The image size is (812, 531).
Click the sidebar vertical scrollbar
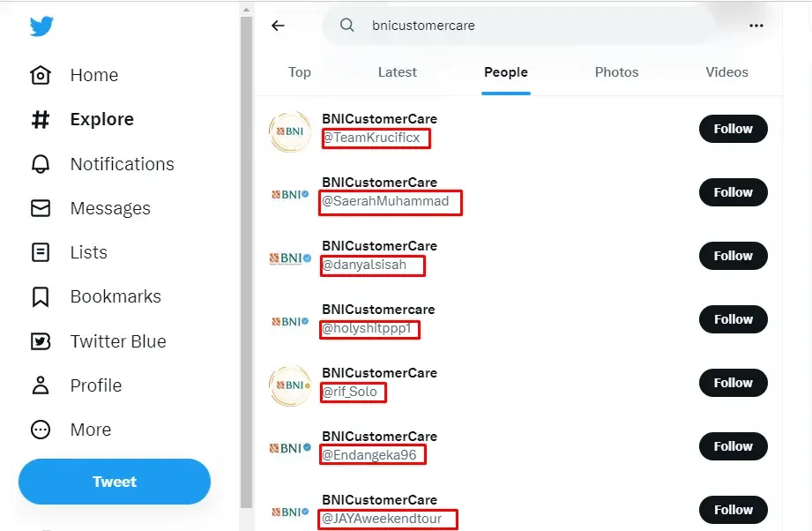(x=247, y=265)
